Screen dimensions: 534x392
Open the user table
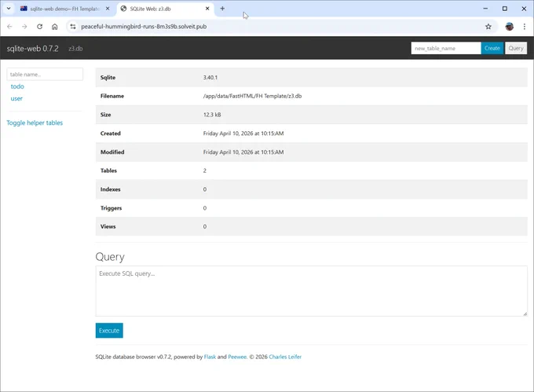tap(16, 98)
